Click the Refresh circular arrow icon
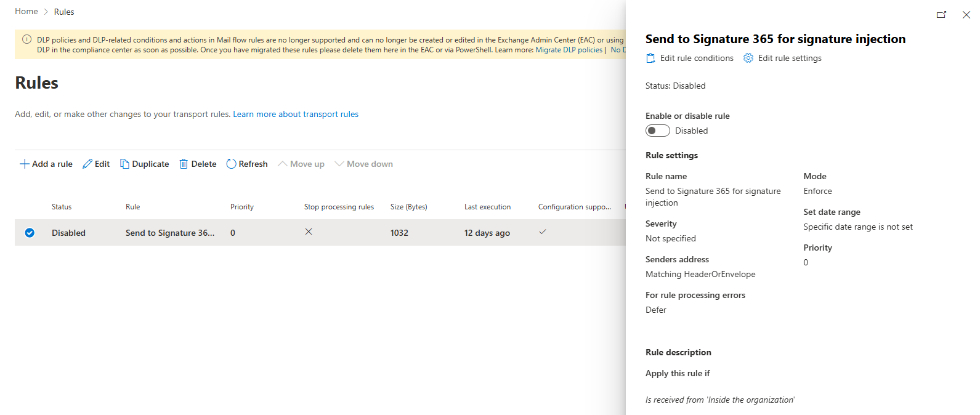This screenshot has height=415, width=980. pyautogui.click(x=231, y=164)
